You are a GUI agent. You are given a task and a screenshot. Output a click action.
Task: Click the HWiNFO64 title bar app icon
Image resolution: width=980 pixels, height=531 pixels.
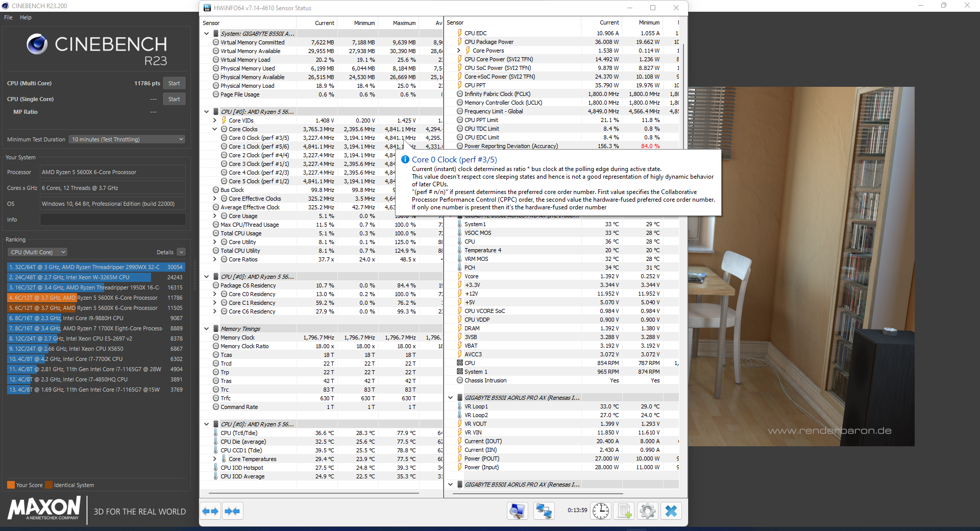click(x=207, y=8)
